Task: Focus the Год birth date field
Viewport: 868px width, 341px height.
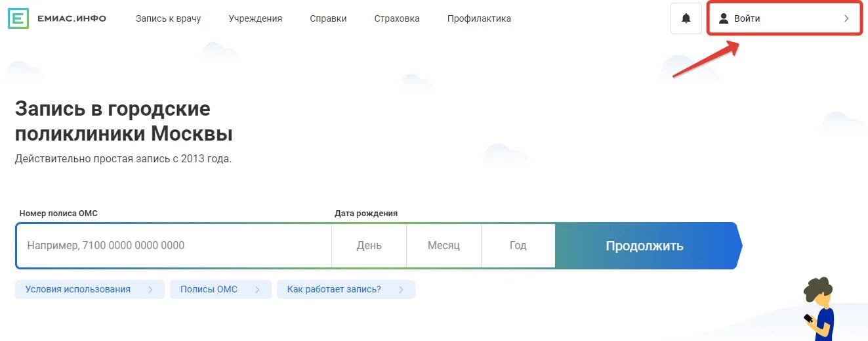Action: pos(518,246)
